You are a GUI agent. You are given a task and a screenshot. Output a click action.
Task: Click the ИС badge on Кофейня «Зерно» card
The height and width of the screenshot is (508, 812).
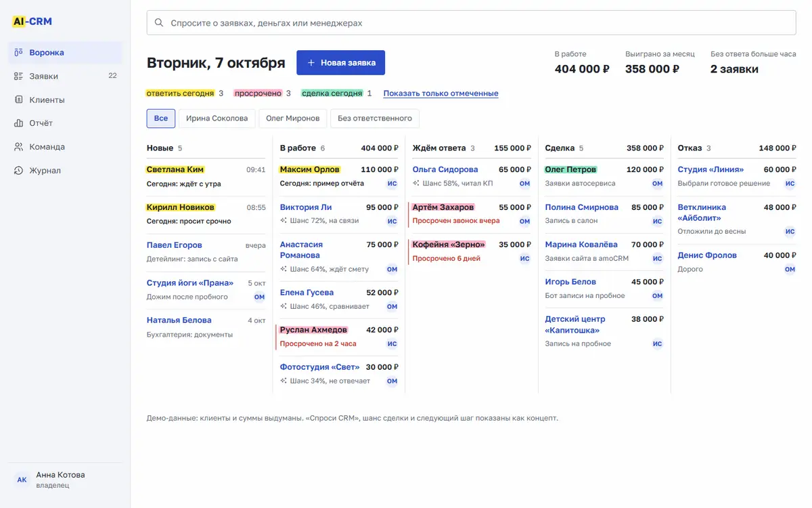pyautogui.click(x=524, y=259)
